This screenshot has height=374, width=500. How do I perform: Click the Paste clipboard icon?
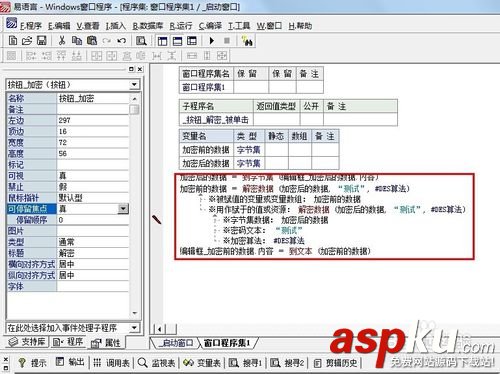pyautogui.click(x=92, y=41)
